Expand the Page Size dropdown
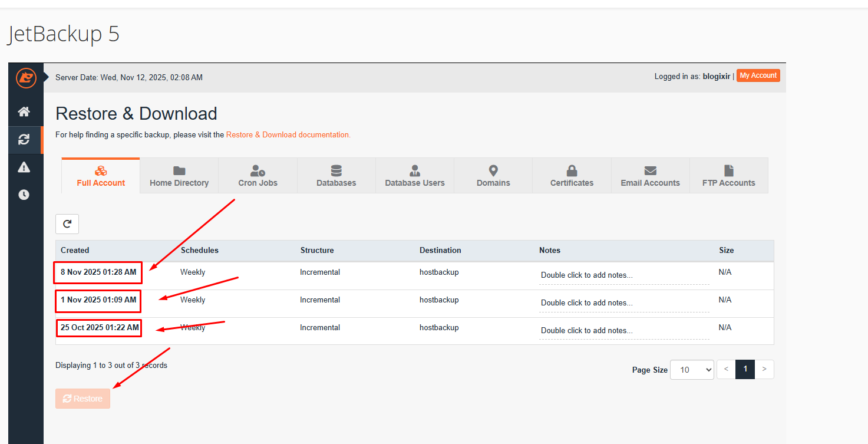This screenshot has height=444, width=868. click(x=692, y=370)
